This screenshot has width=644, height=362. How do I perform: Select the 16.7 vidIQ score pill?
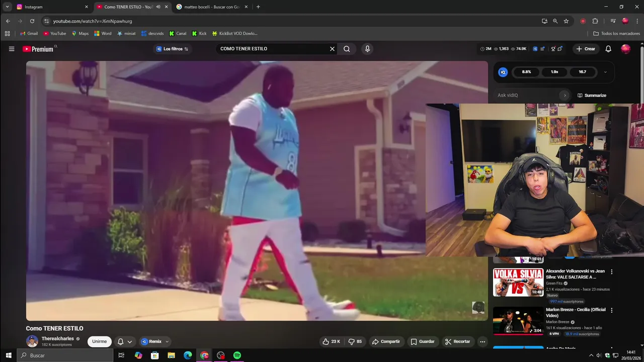tap(582, 72)
